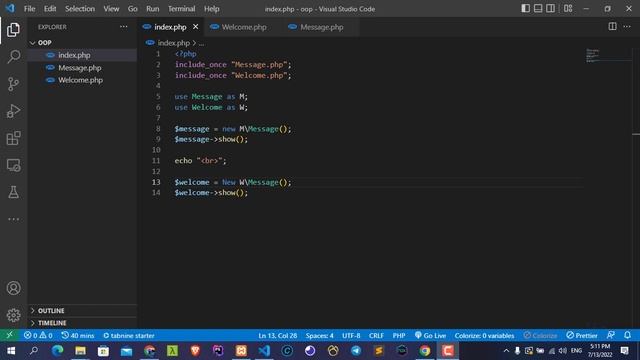Image resolution: width=640 pixels, height=360 pixels.
Task: Open the File menu
Action: pos(29,9)
